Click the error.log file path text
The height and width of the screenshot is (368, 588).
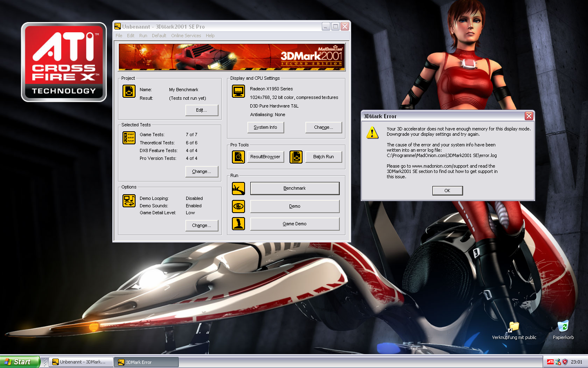point(442,155)
